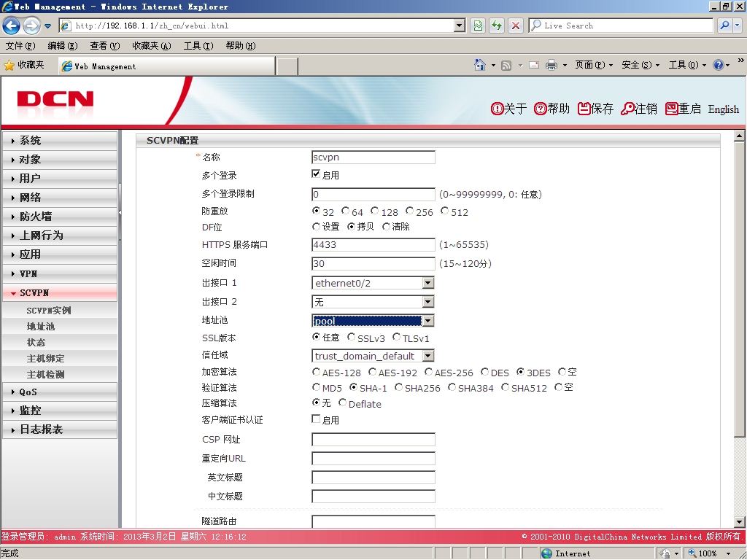This screenshot has height=560, width=747.
Task: Select DF位 清除 option
Action: (x=387, y=227)
